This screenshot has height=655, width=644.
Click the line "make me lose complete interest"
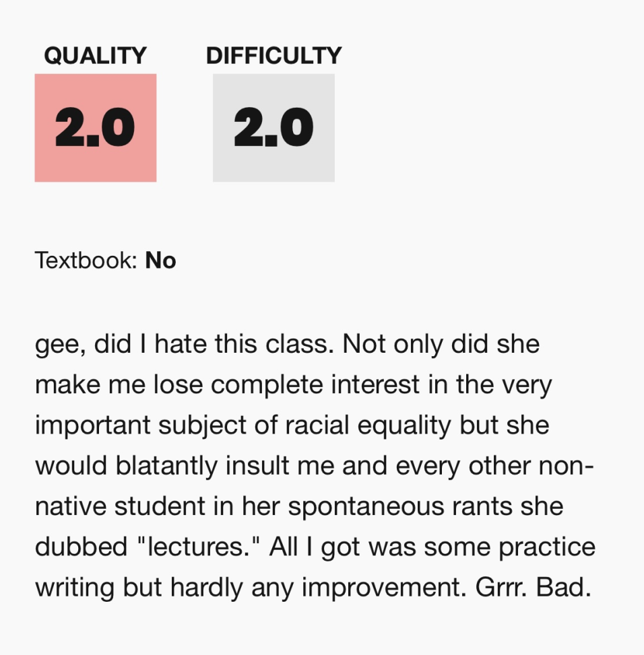[294, 385]
